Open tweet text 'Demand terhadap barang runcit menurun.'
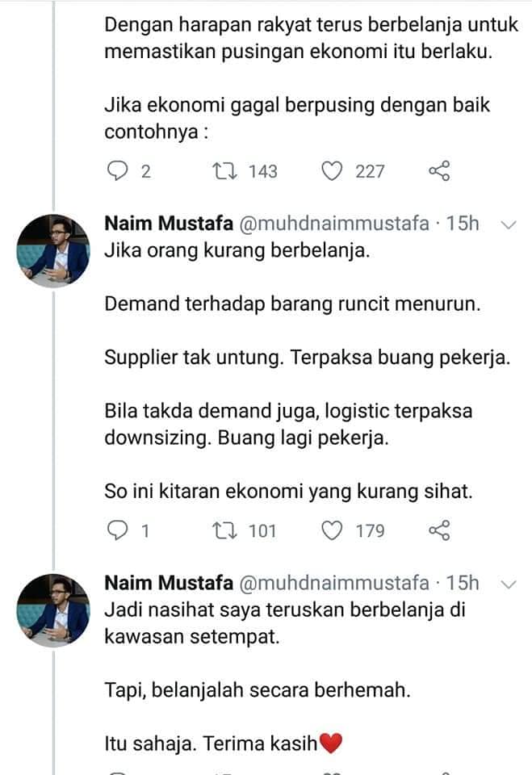The width and height of the screenshot is (532, 775). click(x=293, y=304)
